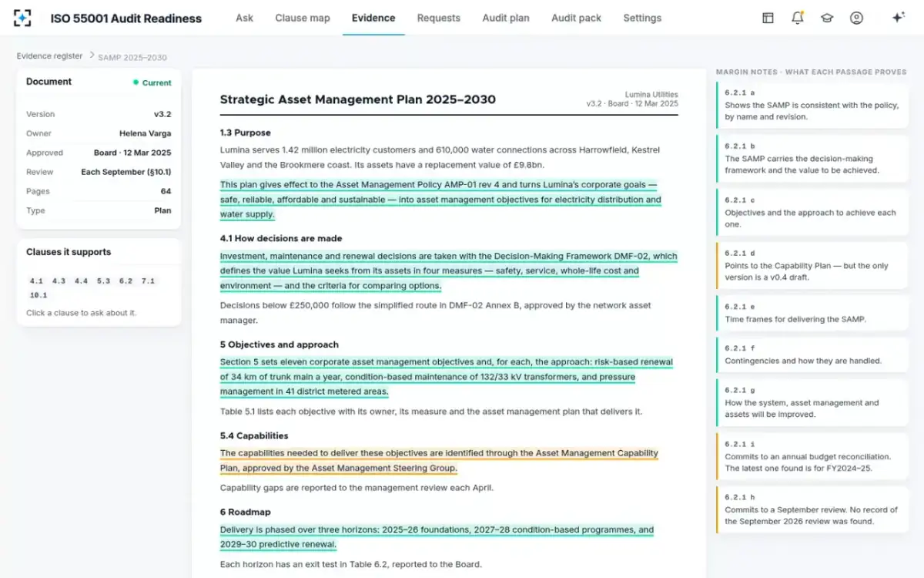
Task: Switch to the Ask tab
Action: click(x=244, y=18)
